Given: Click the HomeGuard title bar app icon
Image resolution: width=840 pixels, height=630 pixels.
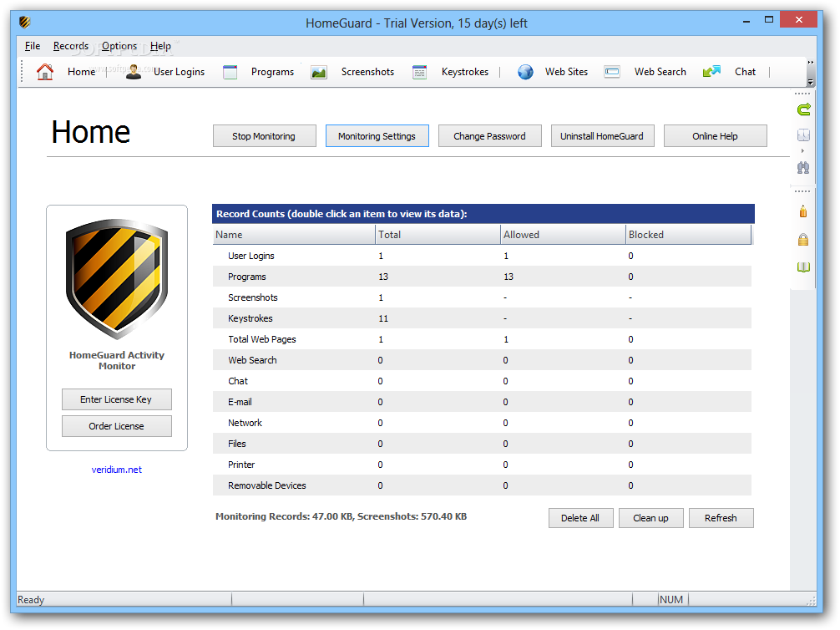Looking at the screenshot, I should [x=25, y=23].
